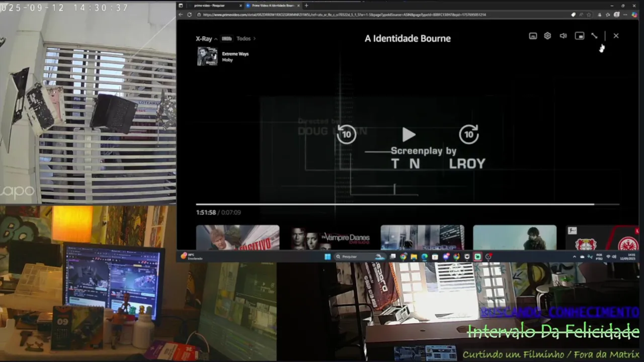644x362 pixels.
Task: Close the video player with X
Action: click(x=616, y=36)
